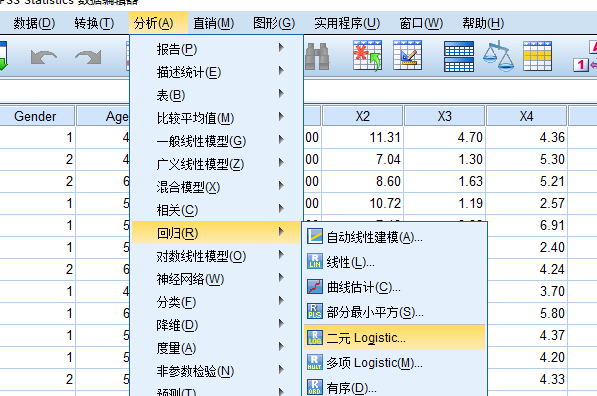Image resolution: width=597 pixels, height=396 pixels.
Task: Expand the 降维(D) submenu
Action: [x=216, y=325]
